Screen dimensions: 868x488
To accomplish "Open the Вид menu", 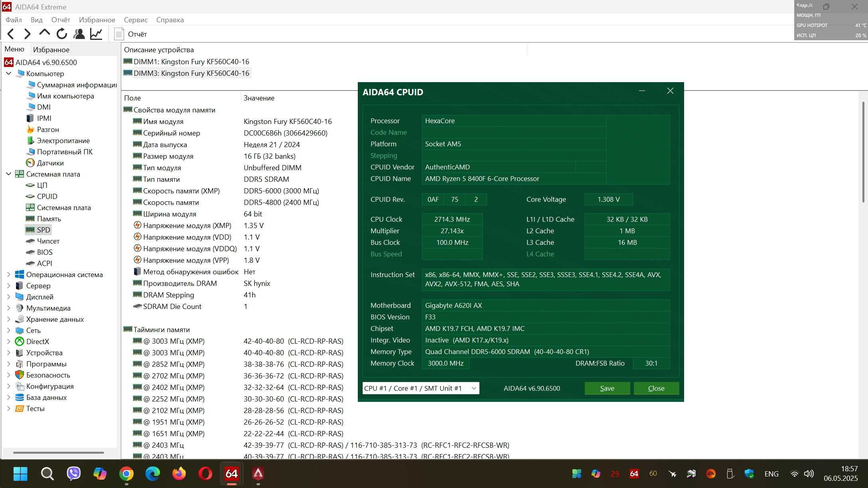I will [36, 20].
